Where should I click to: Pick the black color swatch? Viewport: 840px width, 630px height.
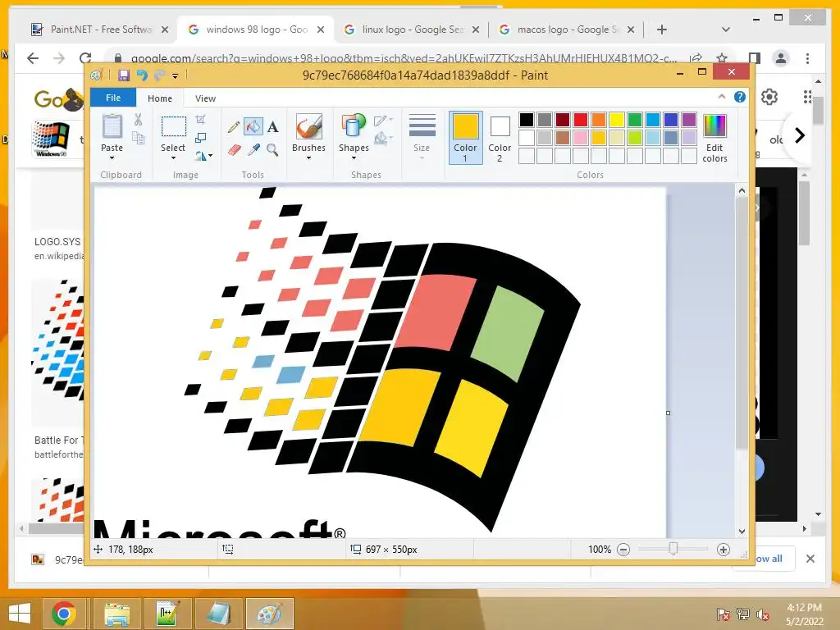526,120
